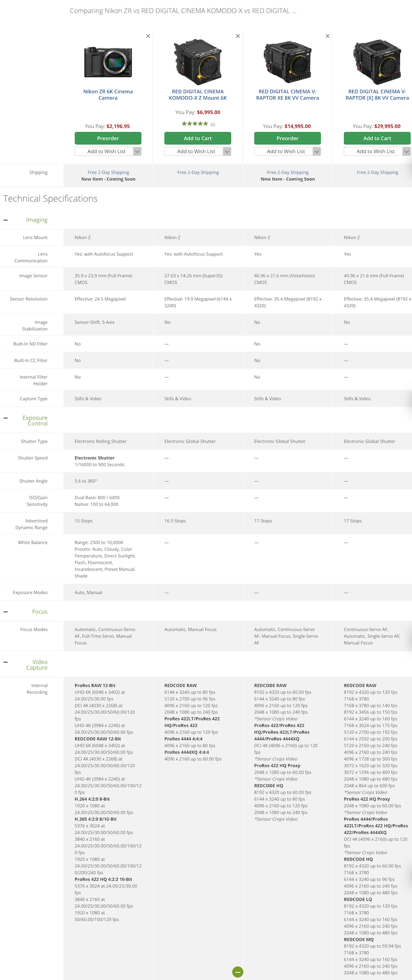The width and height of the screenshot is (412, 980).
Task: Open RED KOMODO-X product image
Action: (198, 62)
